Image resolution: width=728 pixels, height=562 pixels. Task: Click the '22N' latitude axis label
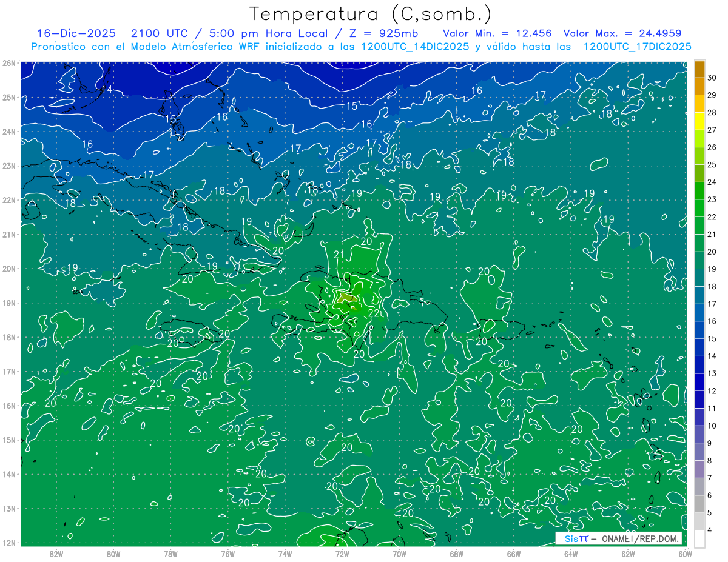coord(9,200)
